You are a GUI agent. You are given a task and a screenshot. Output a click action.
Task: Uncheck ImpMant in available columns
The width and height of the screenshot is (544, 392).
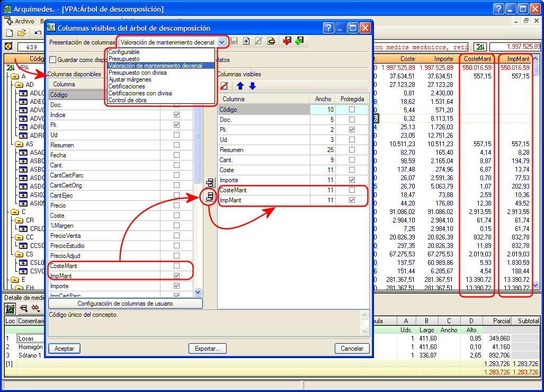tap(176, 276)
